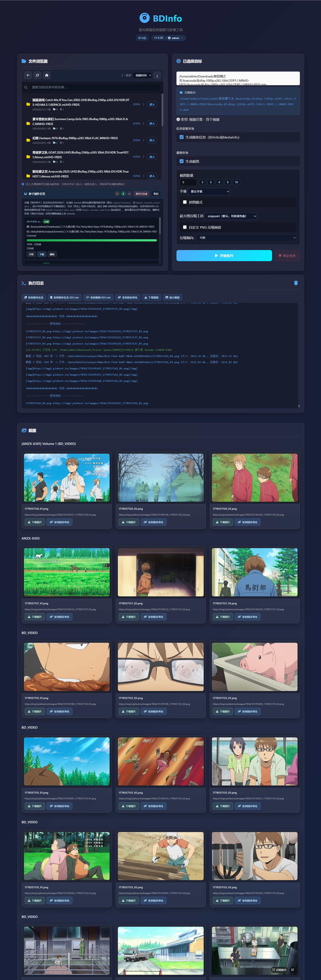Uncheck the 生成截图 checkbox
Screen dimensions: 321x980
(x=182, y=161)
